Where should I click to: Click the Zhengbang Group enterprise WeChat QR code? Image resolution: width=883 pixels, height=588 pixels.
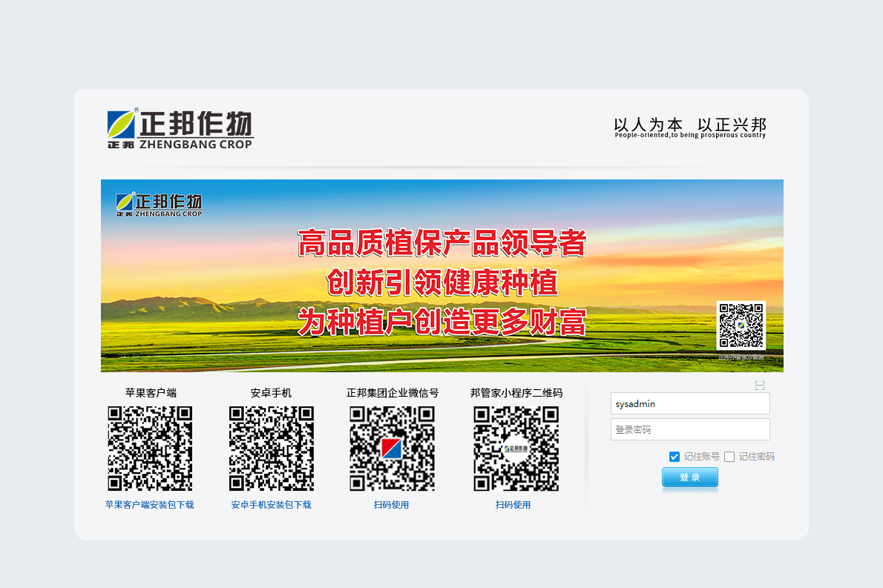click(x=392, y=449)
